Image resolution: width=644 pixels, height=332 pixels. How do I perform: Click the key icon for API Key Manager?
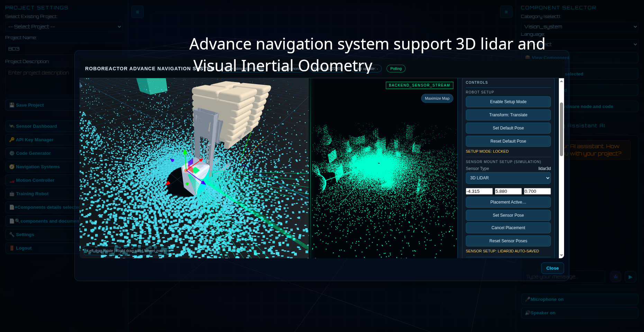(12, 140)
